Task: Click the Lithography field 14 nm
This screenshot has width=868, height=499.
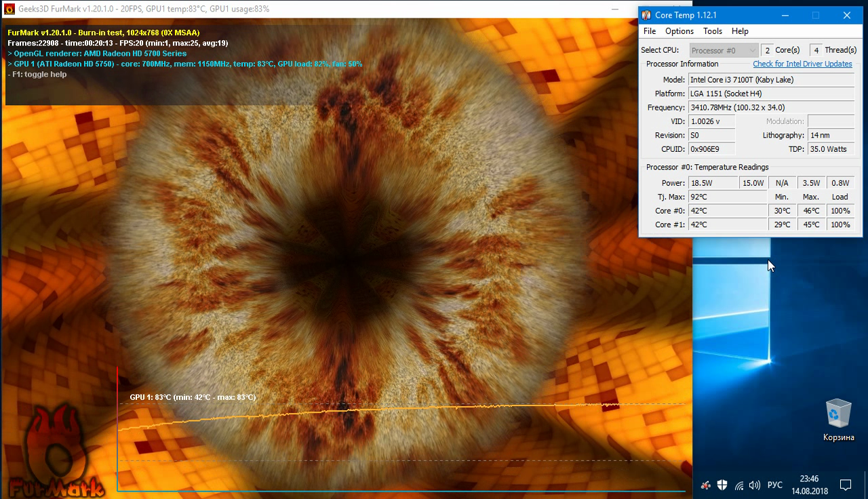Action: 831,136
